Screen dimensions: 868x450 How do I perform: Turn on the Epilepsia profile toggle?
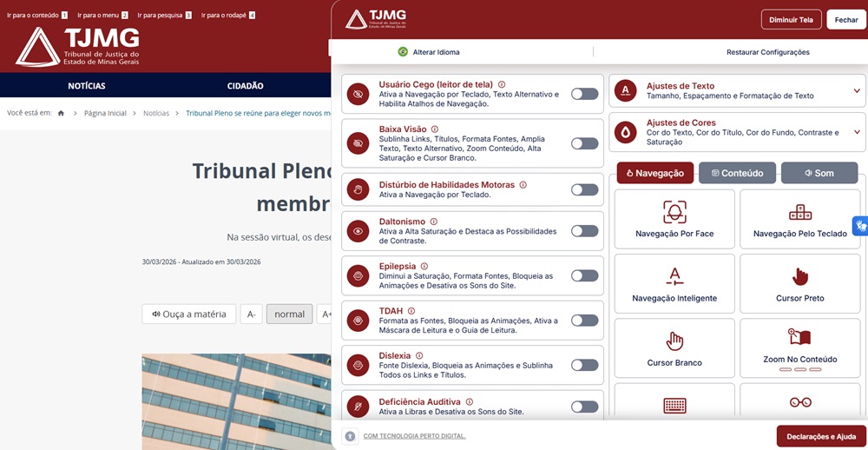pyautogui.click(x=584, y=275)
